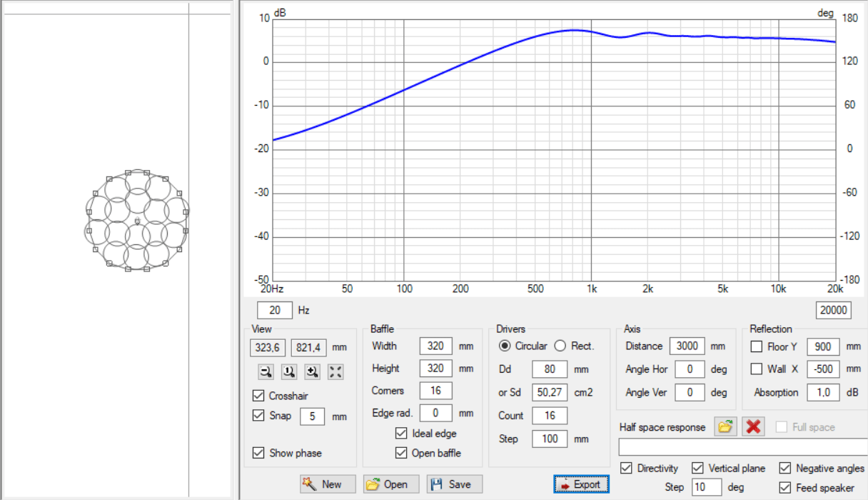Click the zoom 1:1 magnifier icon

[x=288, y=371]
